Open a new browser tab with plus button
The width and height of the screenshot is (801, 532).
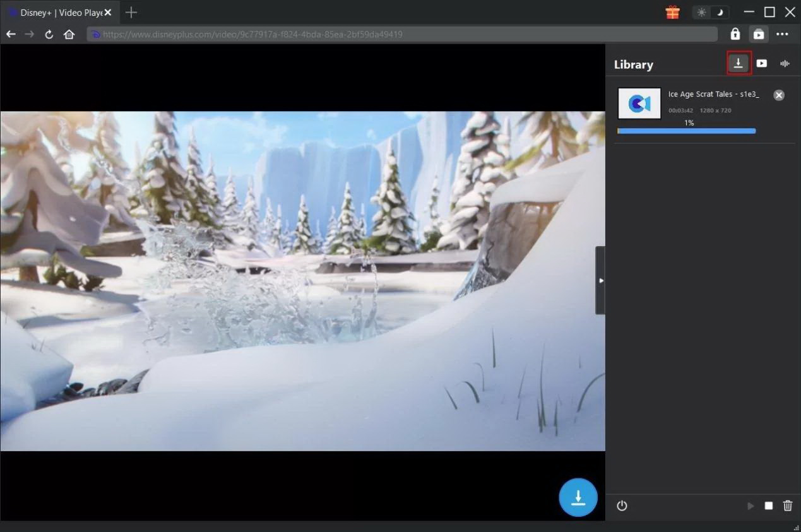(x=131, y=12)
